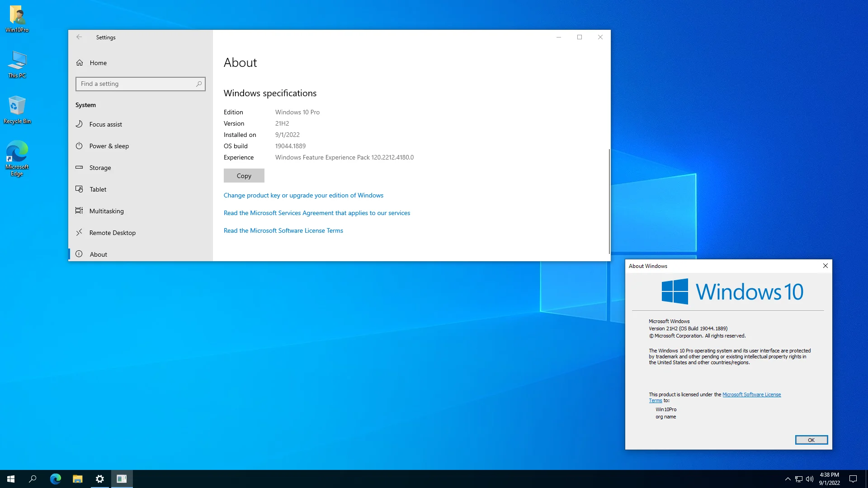
Task: Click OK in About Windows dialog
Action: 811,440
